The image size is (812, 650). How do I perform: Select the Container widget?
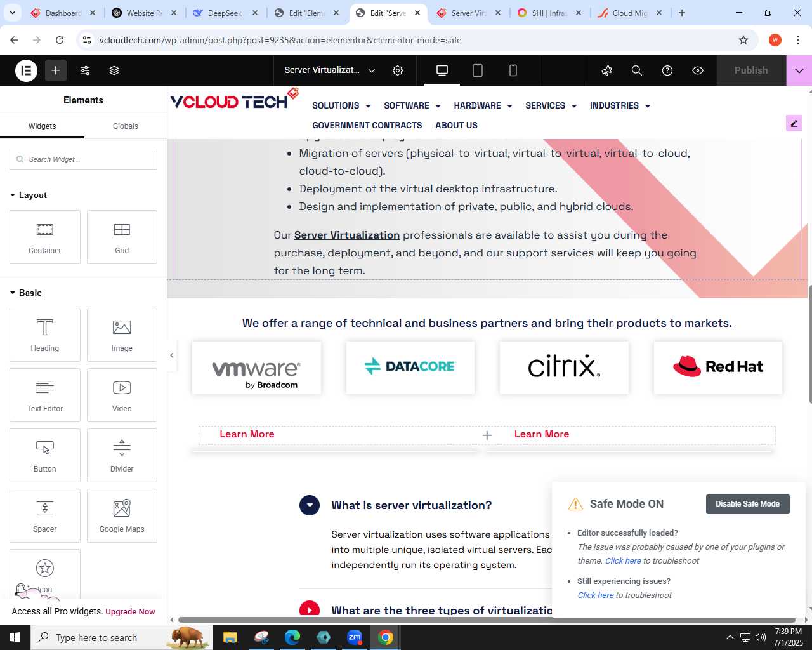pyautogui.click(x=45, y=237)
